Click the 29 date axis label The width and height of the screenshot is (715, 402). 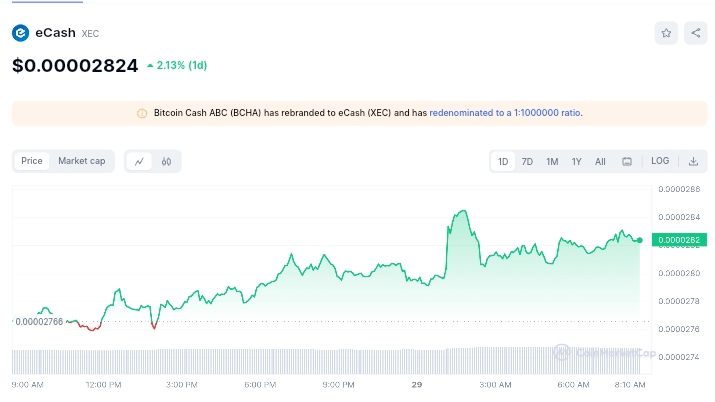pos(417,385)
